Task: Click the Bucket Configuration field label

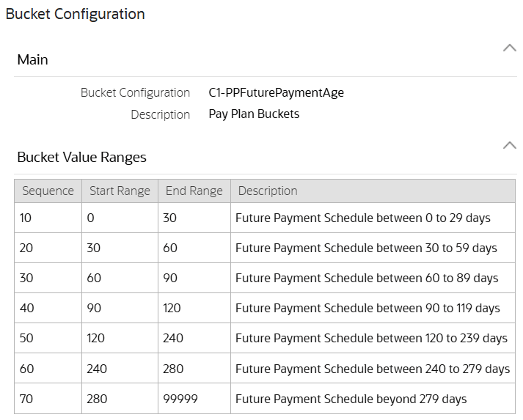Action: 136,92
